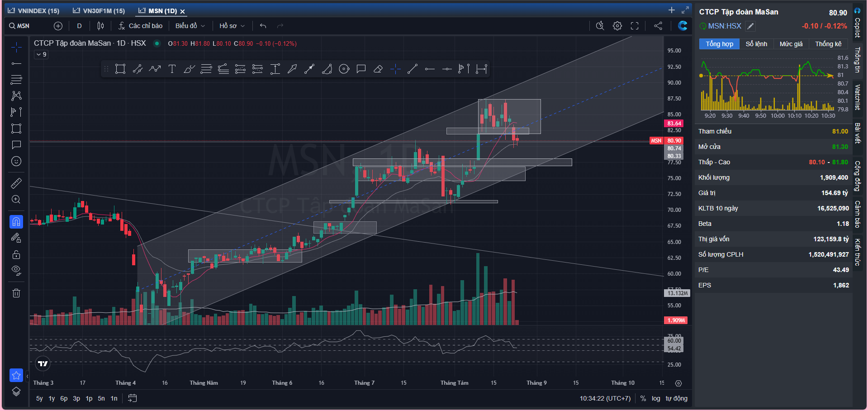Close the MSN (1D) chart tab
The image size is (868, 411).
(x=183, y=11)
